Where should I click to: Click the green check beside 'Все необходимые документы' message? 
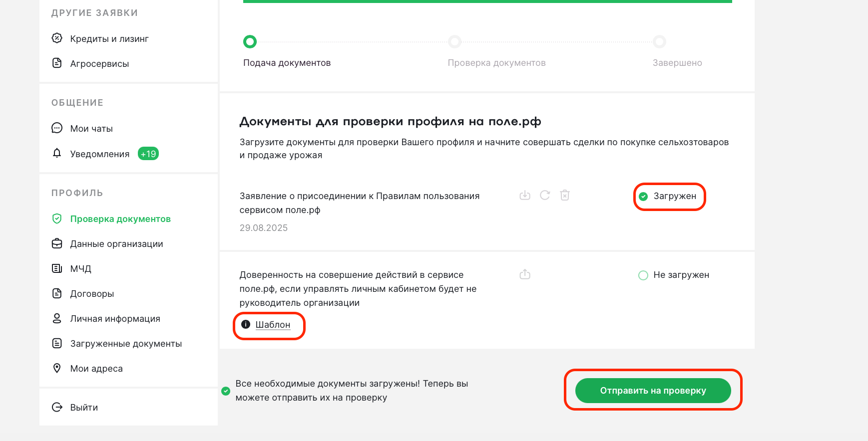(226, 391)
